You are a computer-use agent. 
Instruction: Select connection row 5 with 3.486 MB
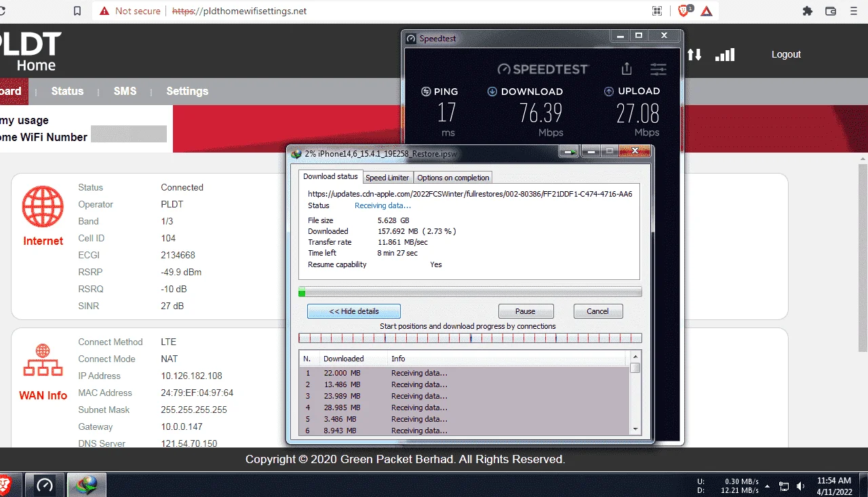coord(465,419)
